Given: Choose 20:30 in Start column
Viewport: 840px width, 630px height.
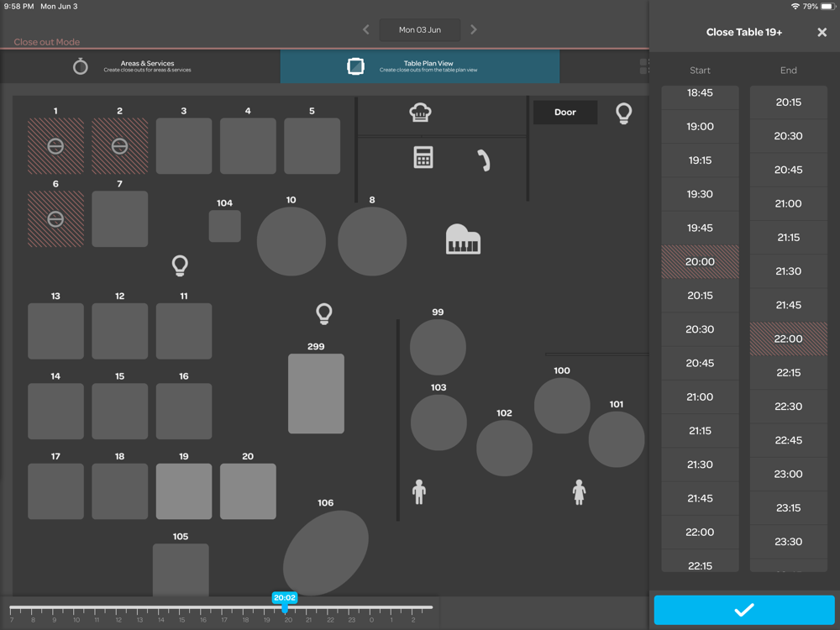Looking at the screenshot, I should [701, 329].
